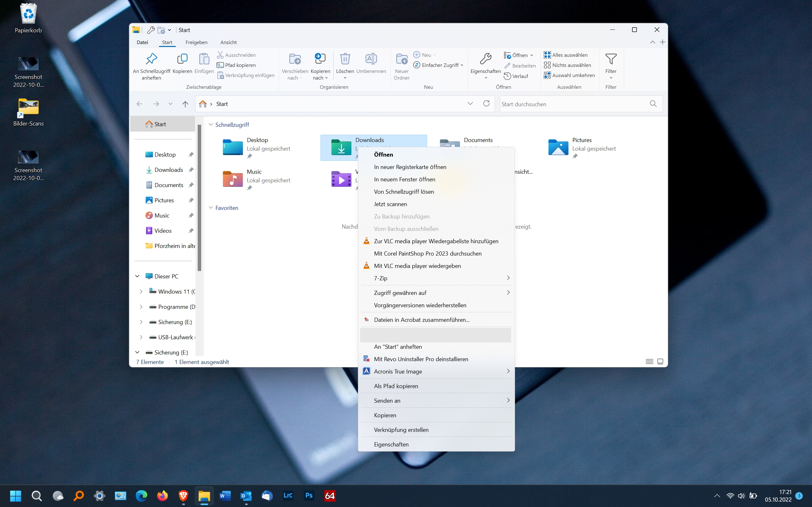Image resolution: width=812 pixels, height=507 pixels.
Task: Switch to large thumbnails view icon
Action: point(660,361)
